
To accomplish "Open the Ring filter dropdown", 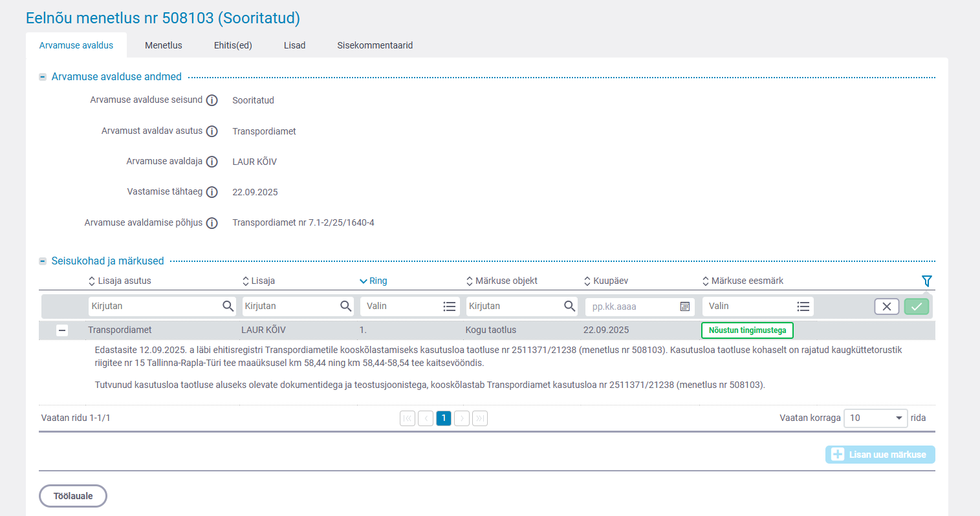I will 409,306.
